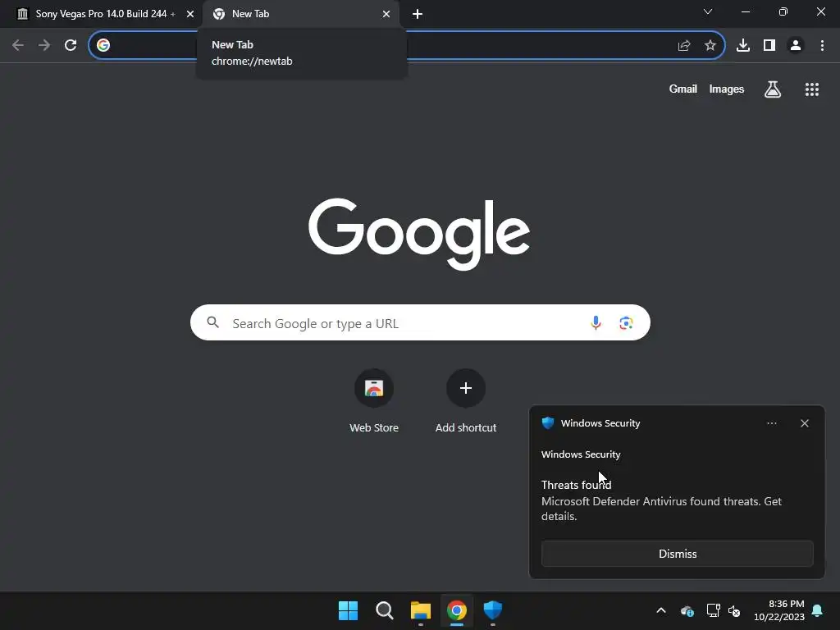Close the Sony Vegas Pro tab
This screenshot has height=630, width=840.
click(x=190, y=14)
